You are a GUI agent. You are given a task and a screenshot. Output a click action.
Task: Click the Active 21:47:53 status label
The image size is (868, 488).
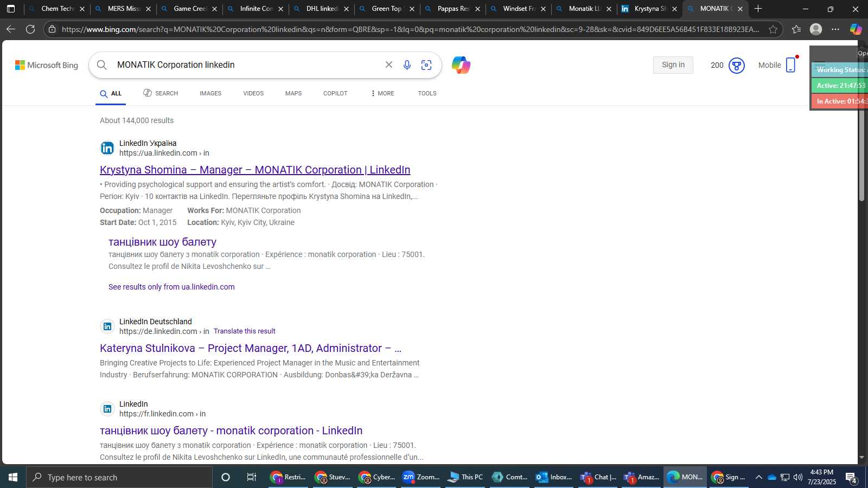(x=839, y=86)
